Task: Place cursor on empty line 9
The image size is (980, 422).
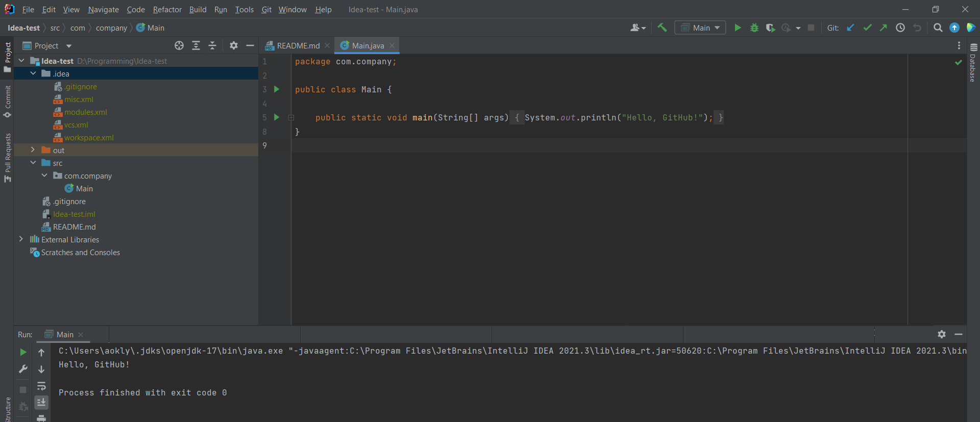Action: click(628, 145)
